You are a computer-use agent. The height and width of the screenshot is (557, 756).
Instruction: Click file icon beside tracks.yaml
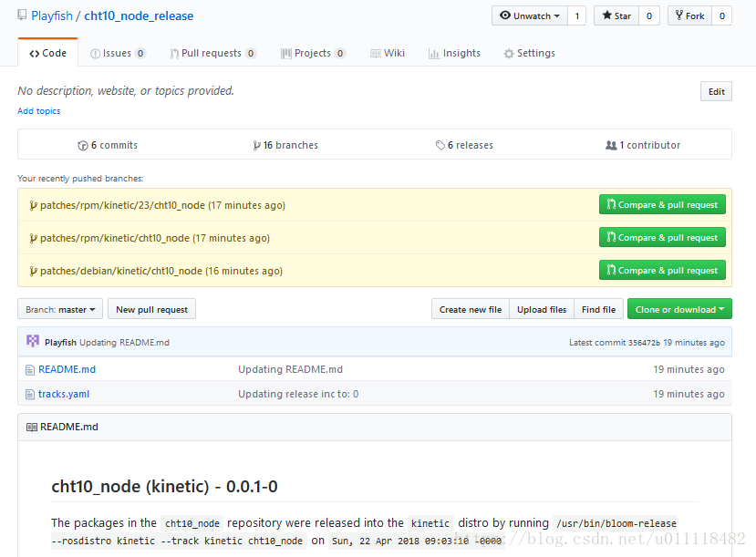30,394
